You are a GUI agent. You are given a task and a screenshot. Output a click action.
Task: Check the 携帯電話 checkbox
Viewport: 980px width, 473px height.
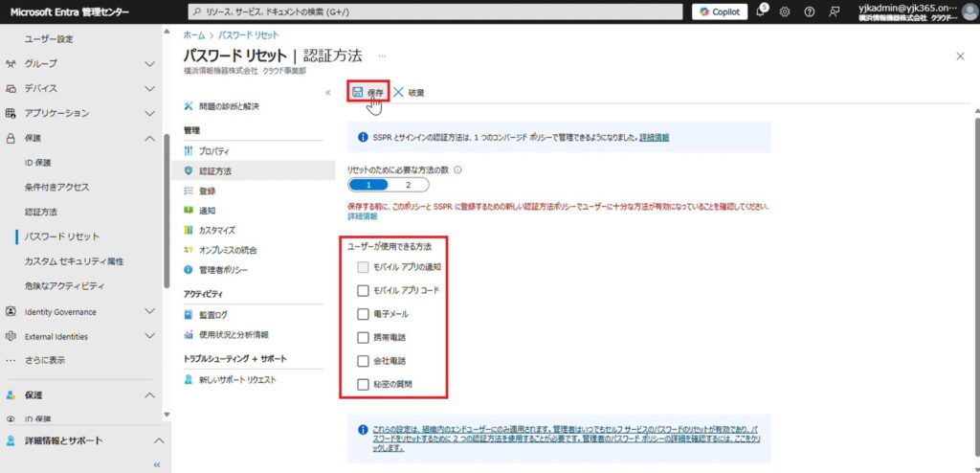[363, 338]
